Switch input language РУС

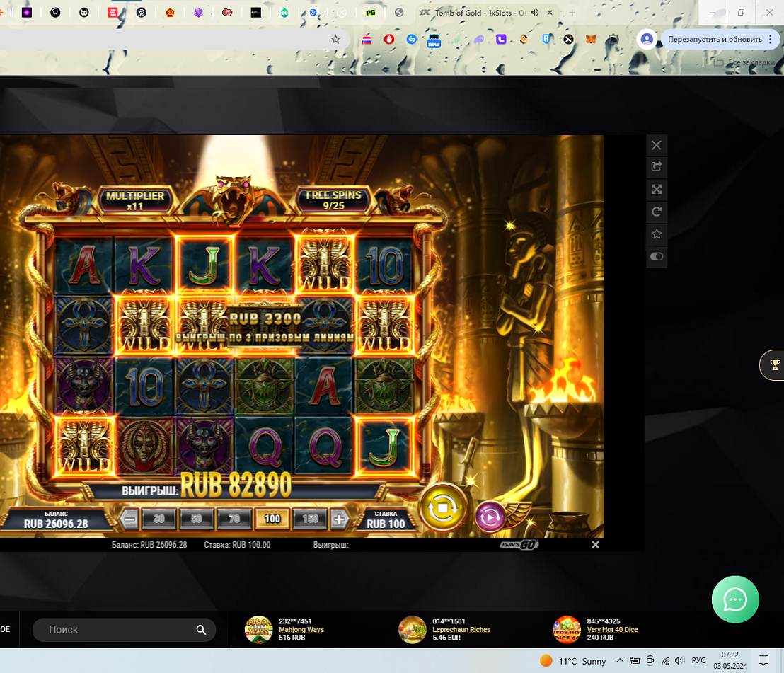point(698,661)
